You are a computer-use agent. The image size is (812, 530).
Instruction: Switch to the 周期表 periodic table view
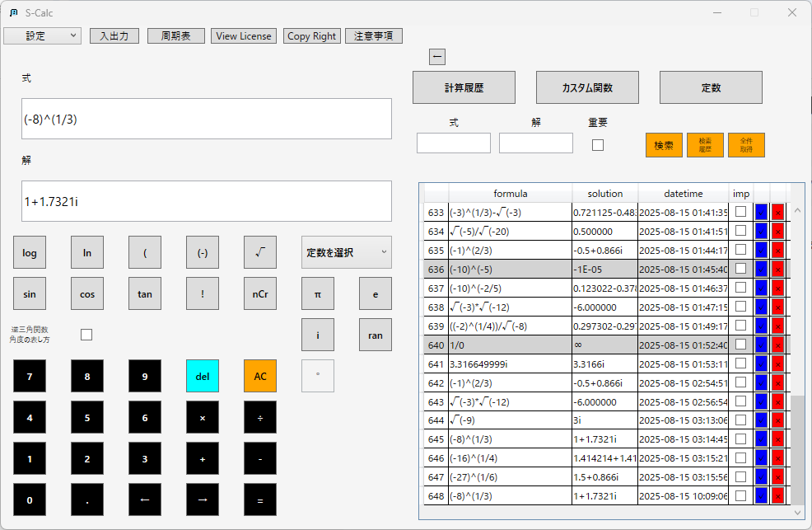coord(175,35)
